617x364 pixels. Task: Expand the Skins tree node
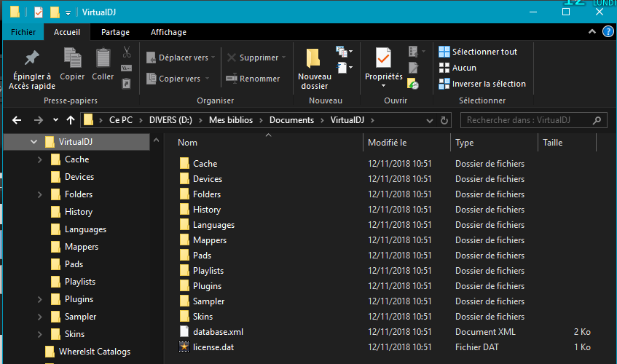click(x=40, y=334)
